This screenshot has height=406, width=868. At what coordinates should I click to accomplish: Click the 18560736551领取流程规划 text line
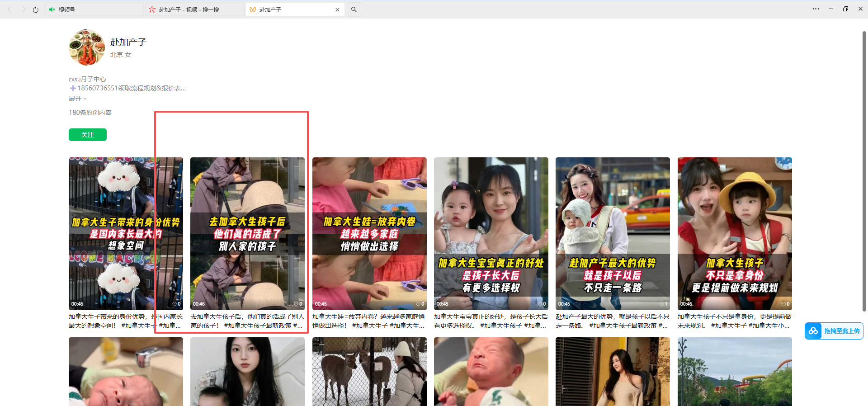coord(127,88)
